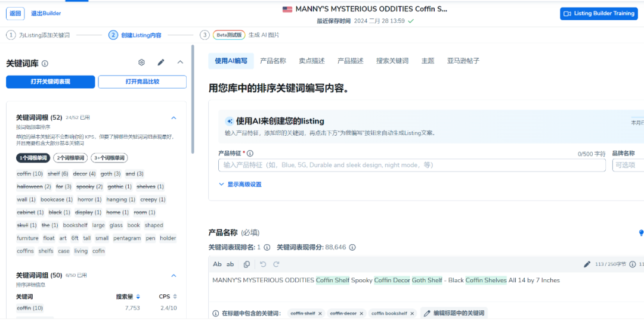The image size is (644, 321).
Task: Click the Listing Builder Training button
Action: pyautogui.click(x=599, y=14)
